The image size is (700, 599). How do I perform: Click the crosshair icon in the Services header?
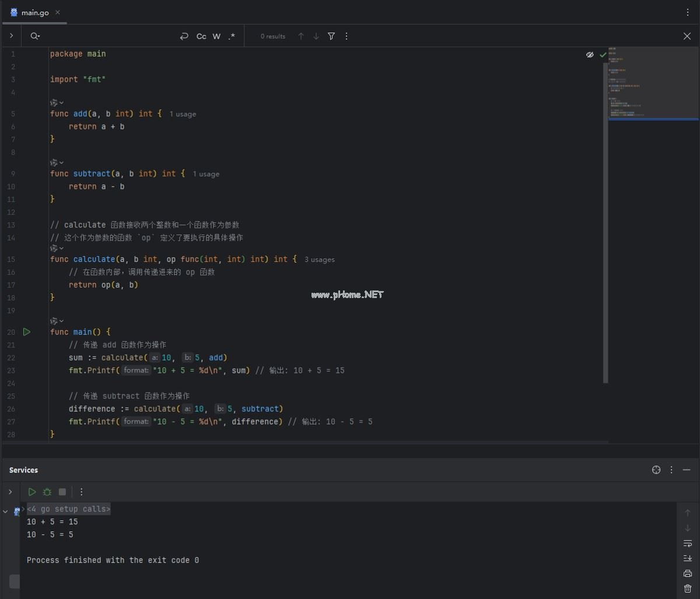(656, 470)
